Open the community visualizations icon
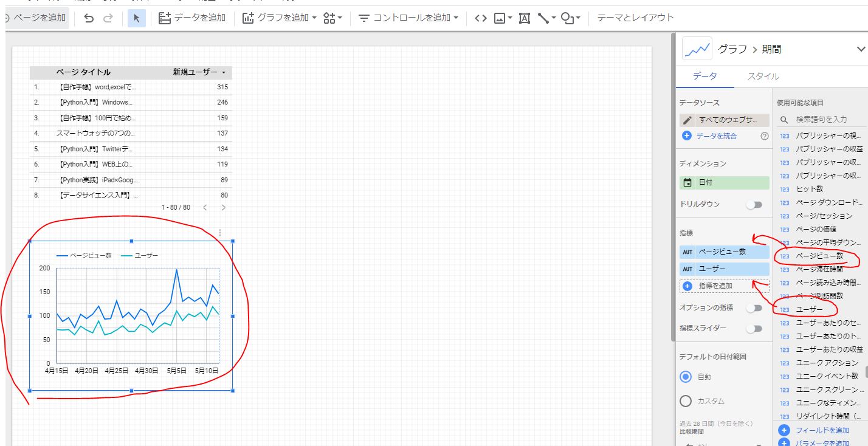 332,18
